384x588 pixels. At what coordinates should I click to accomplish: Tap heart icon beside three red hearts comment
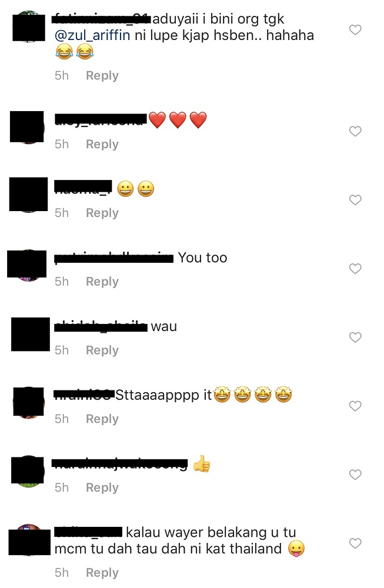[355, 131]
